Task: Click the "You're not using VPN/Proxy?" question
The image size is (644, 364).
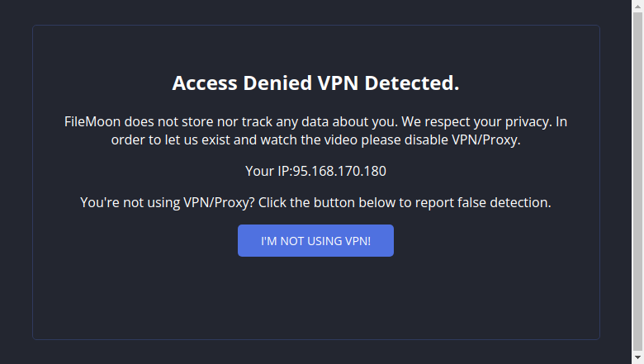Action: (x=167, y=202)
